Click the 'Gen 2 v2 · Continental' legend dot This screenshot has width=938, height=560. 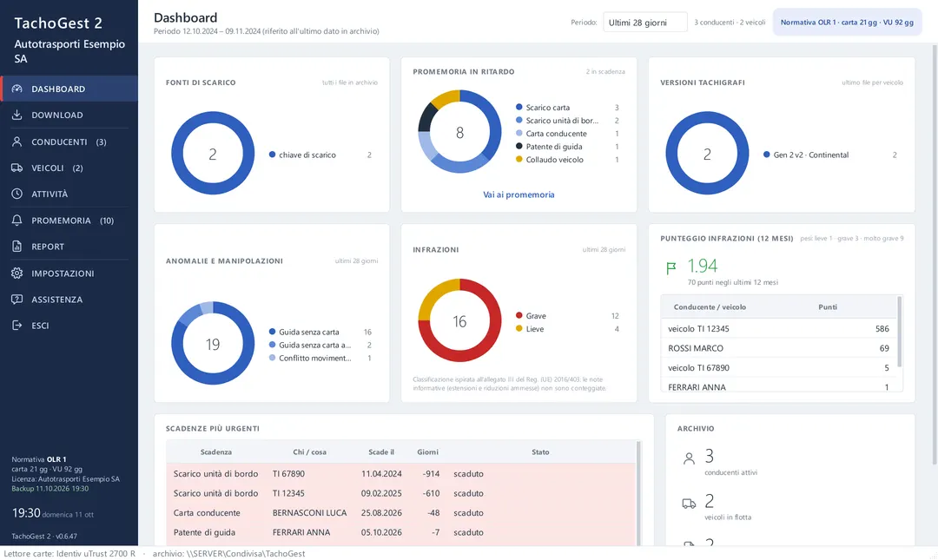tap(766, 155)
